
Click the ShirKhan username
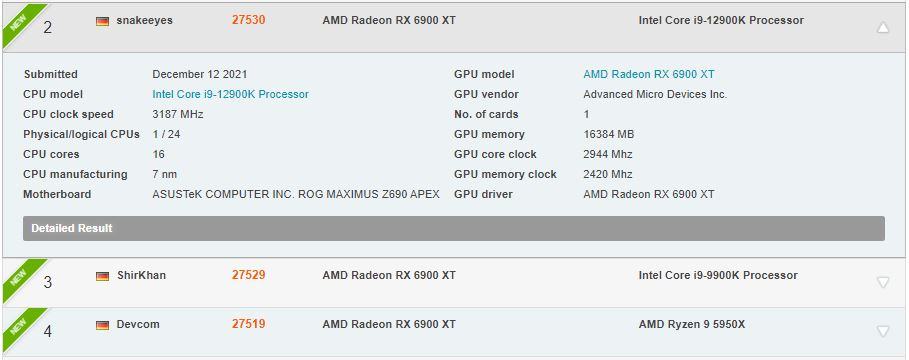tap(141, 275)
